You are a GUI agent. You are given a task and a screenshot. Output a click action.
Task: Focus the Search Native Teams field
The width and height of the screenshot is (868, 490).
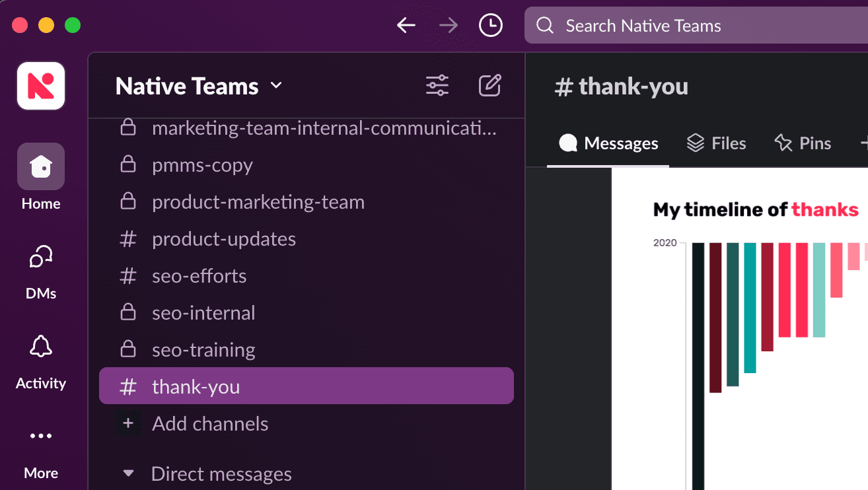(x=696, y=26)
